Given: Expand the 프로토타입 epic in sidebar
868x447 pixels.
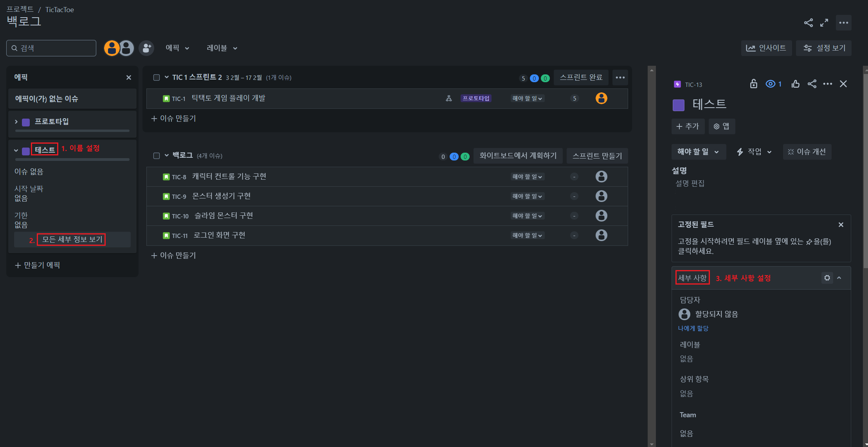Looking at the screenshot, I should pyautogui.click(x=16, y=122).
